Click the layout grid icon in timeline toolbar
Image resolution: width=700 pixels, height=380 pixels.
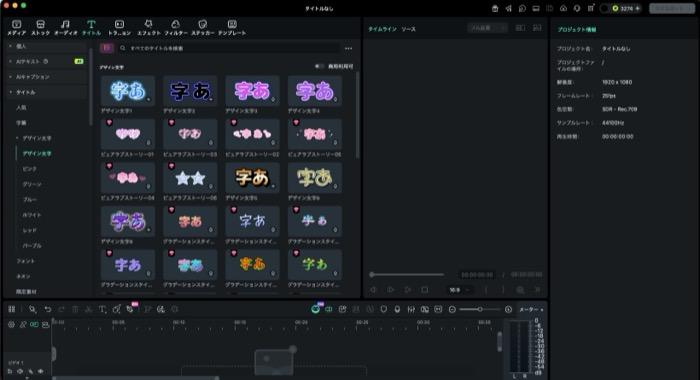point(12,309)
